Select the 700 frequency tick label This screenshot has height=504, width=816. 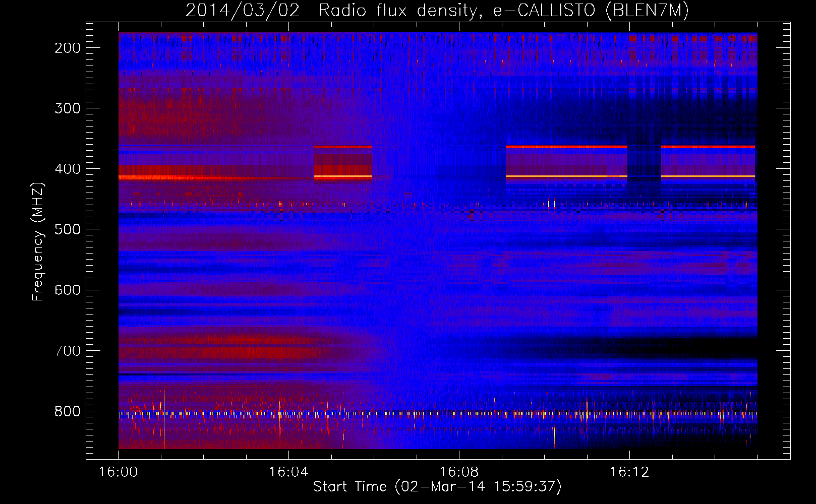[68, 350]
